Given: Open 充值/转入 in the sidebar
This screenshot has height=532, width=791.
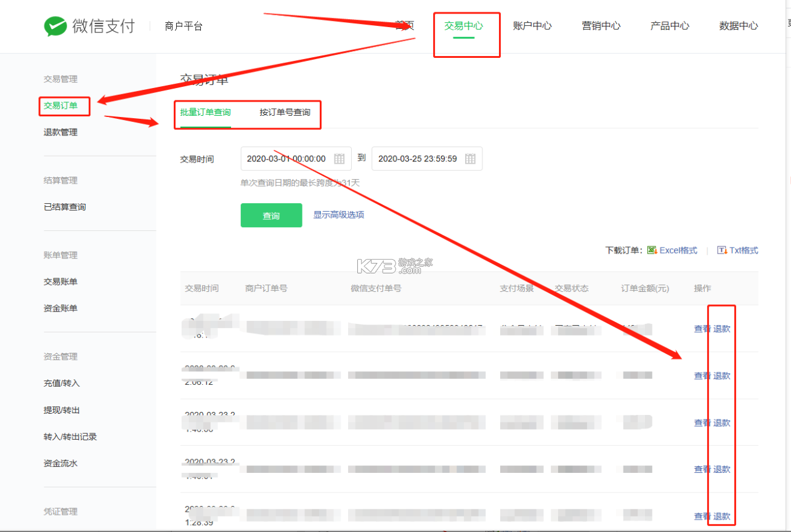Looking at the screenshot, I should [62, 383].
